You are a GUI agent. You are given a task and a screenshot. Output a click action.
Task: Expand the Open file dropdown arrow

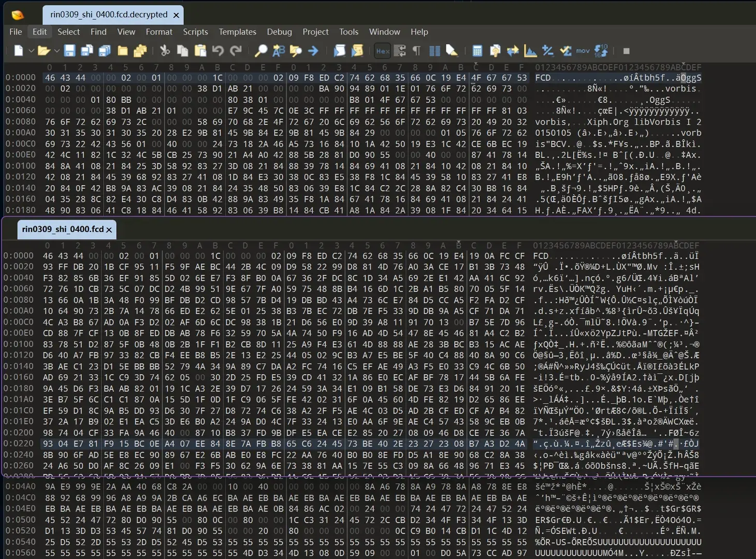coord(56,51)
